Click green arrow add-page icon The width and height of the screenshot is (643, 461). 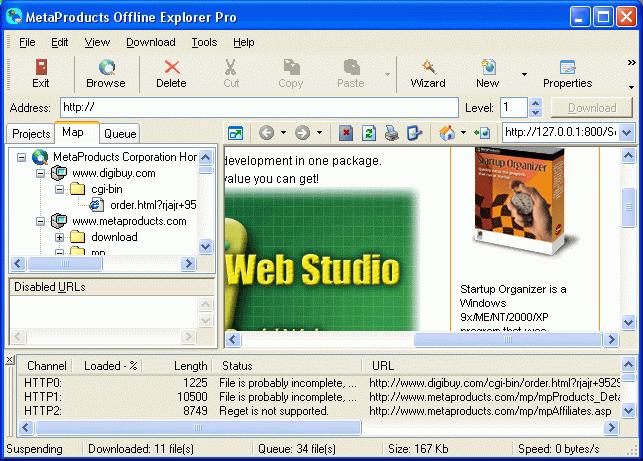coord(482,133)
